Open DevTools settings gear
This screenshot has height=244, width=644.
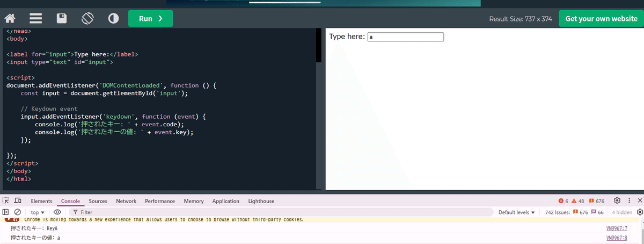[x=617, y=201]
